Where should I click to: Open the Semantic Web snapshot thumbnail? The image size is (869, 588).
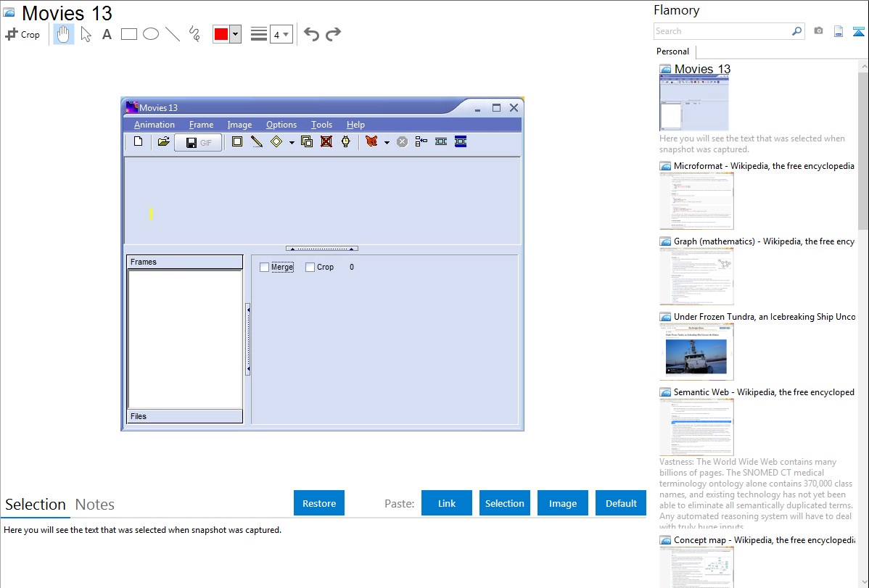pos(696,427)
